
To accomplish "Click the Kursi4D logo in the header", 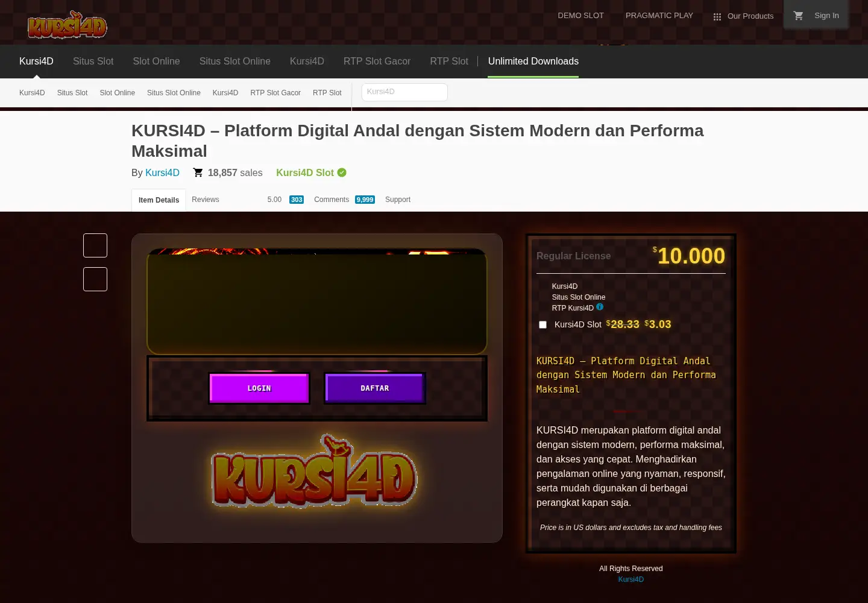I will pyautogui.click(x=67, y=25).
